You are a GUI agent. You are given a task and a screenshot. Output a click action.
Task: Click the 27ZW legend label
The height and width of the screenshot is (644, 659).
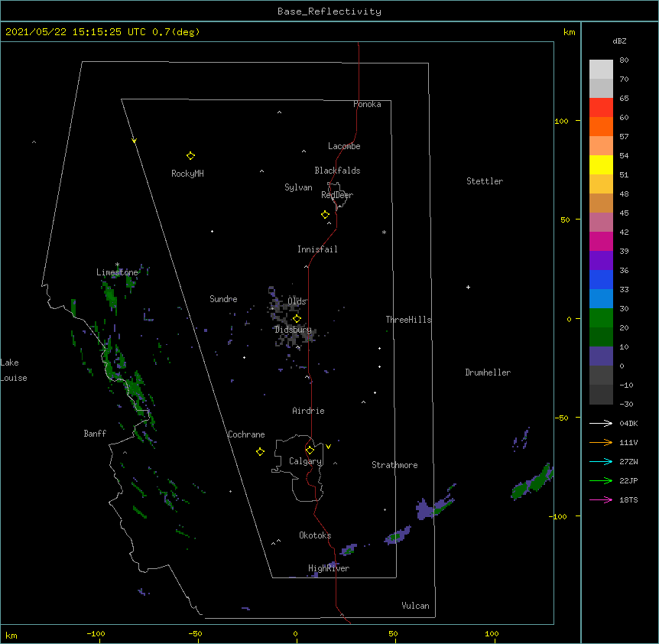coord(628,461)
